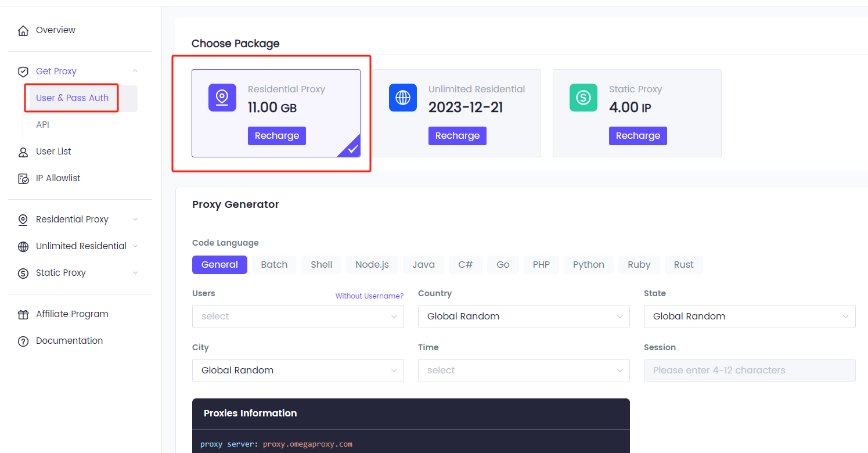Click the Overview home icon
This screenshot has width=868, height=453.
click(23, 31)
